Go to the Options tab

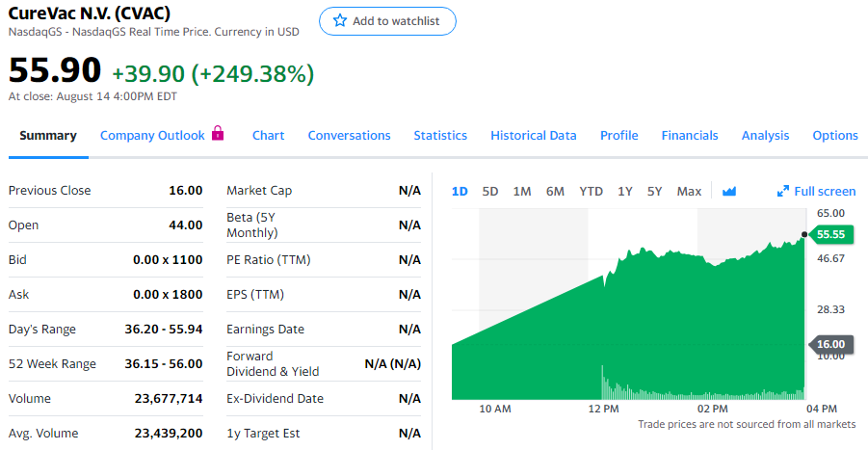[835, 136]
